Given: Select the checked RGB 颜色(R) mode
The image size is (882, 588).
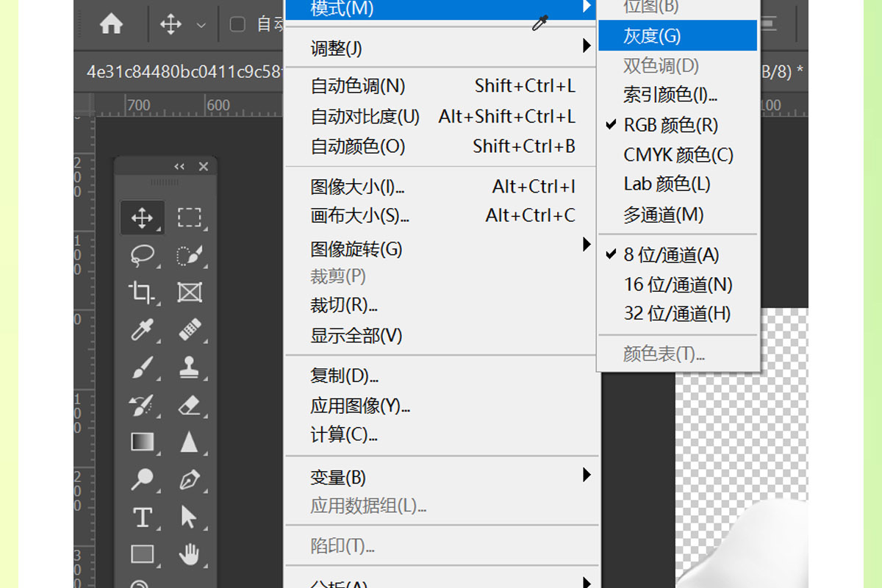Looking at the screenshot, I should tap(670, 125).
